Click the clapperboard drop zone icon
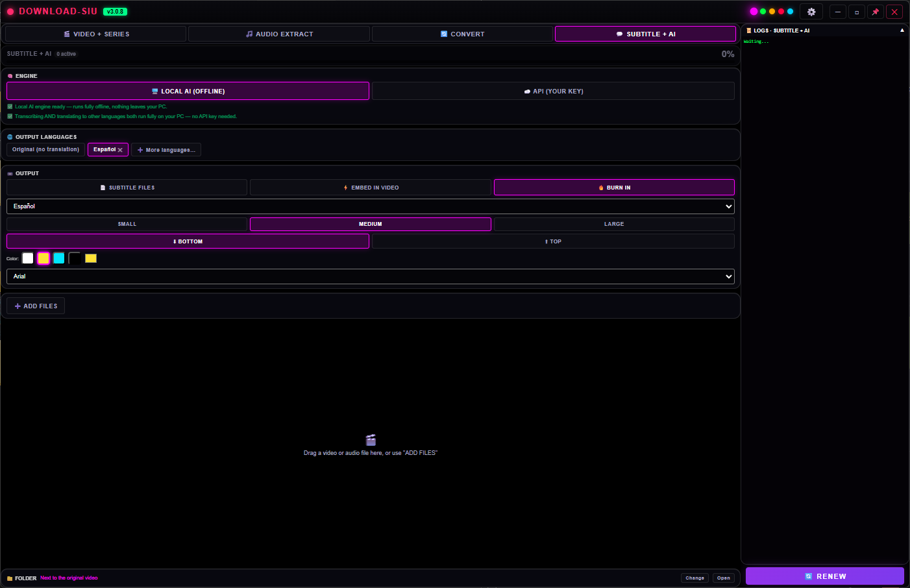 (x=371, y=440)
